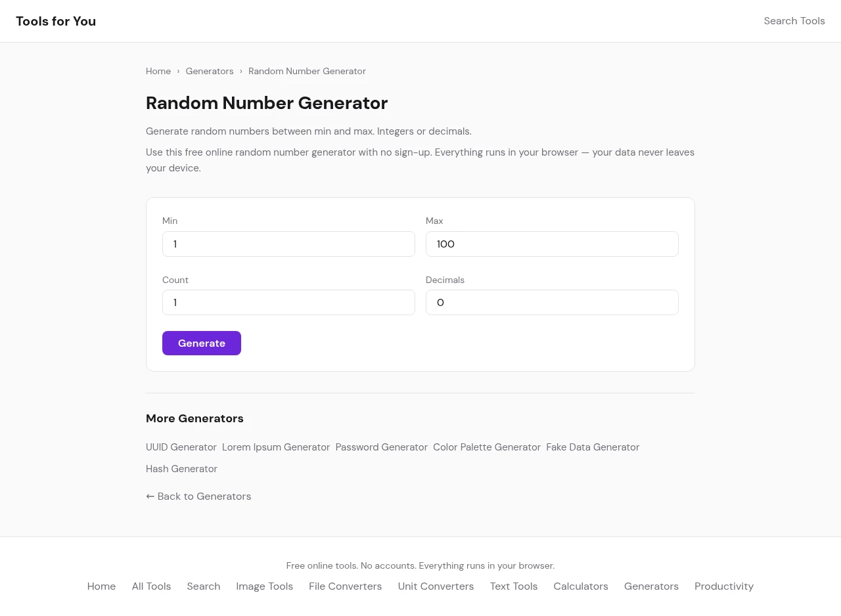Go to Tools for You homepage logo
Image resolution: width=841 pixels, height=616 pixels.
[x=56, y=21]
